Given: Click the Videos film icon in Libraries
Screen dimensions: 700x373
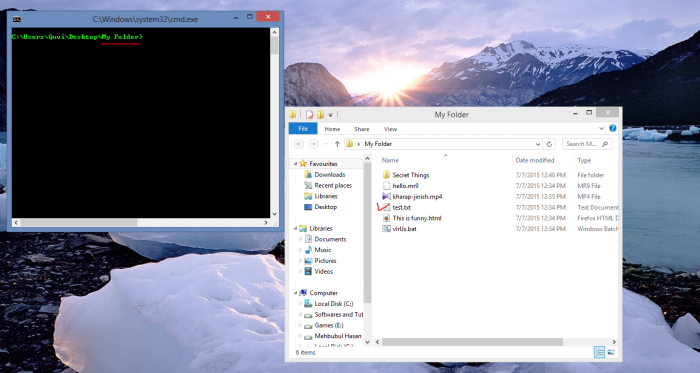Looking at the screenshot, I should (x=308, y=271).
